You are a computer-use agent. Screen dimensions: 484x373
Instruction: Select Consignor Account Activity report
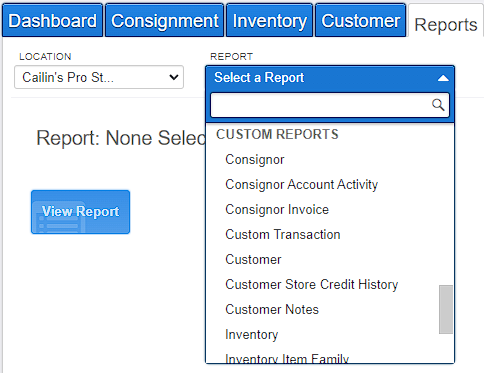click(x=301, y=185)
